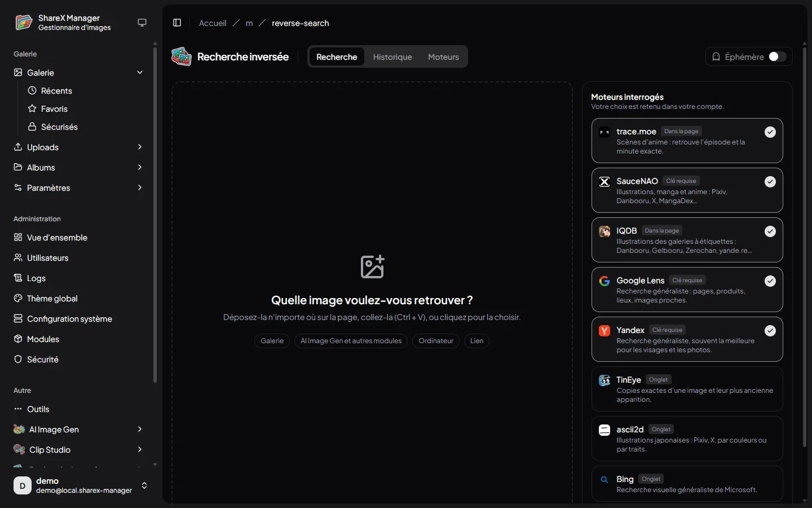Click the Ordinateur source button
The width and height of the screenshot is (812, 508).
pyautogui.click(x=436, y=341)
